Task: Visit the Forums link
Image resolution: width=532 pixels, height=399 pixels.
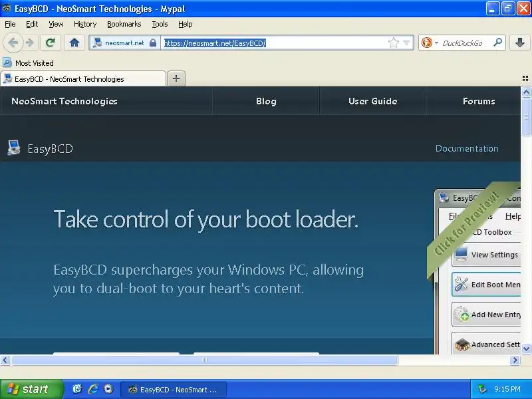Action: tap(479, 101)
